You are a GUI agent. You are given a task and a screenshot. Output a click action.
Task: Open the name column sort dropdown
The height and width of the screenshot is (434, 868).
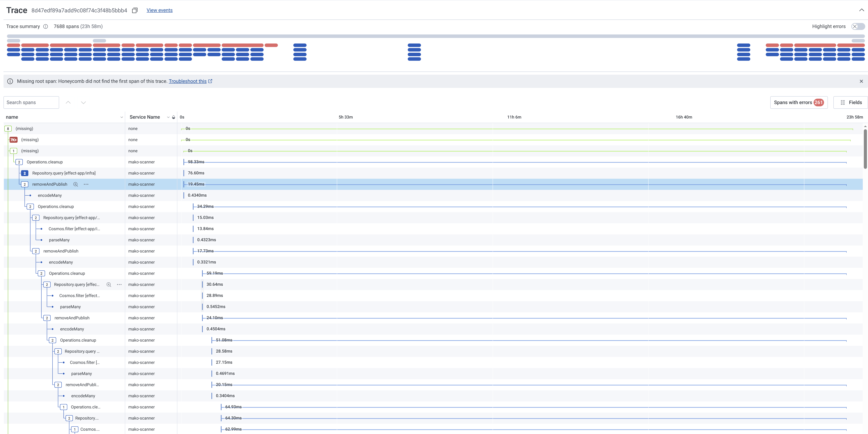click(122, 117)
